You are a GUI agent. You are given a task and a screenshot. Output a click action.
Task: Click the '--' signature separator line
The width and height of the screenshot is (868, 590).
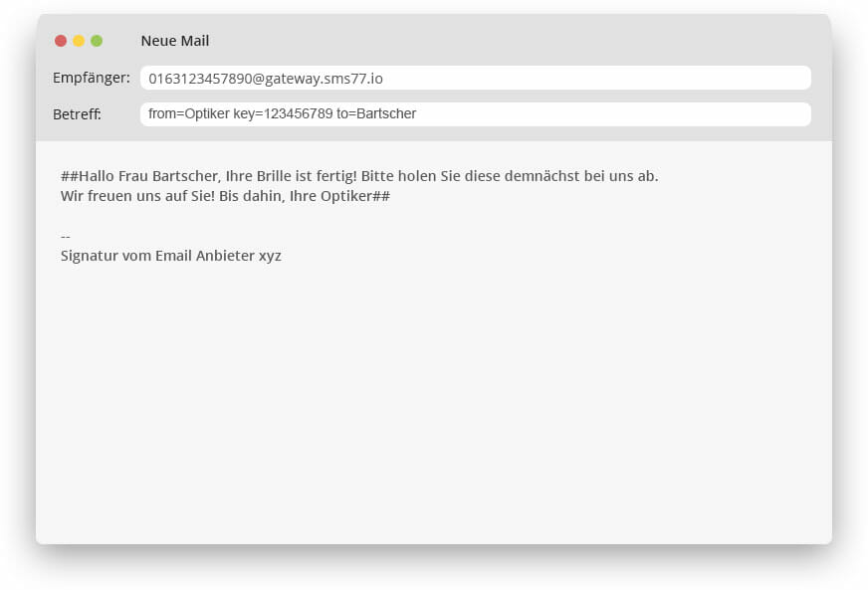pyautogui.click(x=66, y=237)
